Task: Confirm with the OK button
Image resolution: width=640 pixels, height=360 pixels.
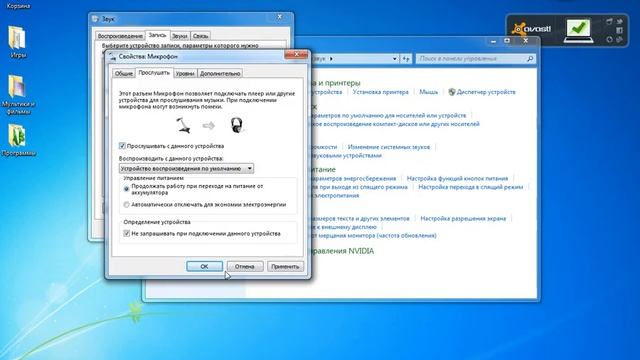Action: point(204,266)
